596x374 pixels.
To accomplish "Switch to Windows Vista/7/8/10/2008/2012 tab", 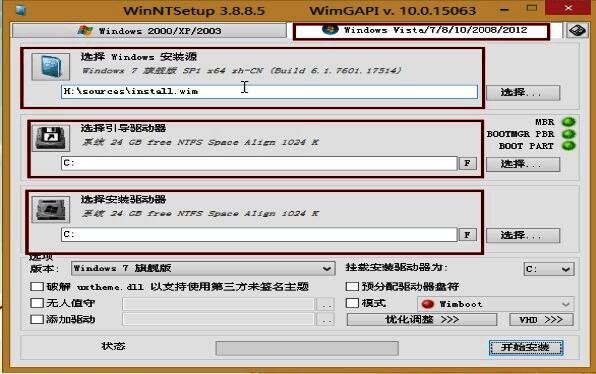I will [422, 31].
